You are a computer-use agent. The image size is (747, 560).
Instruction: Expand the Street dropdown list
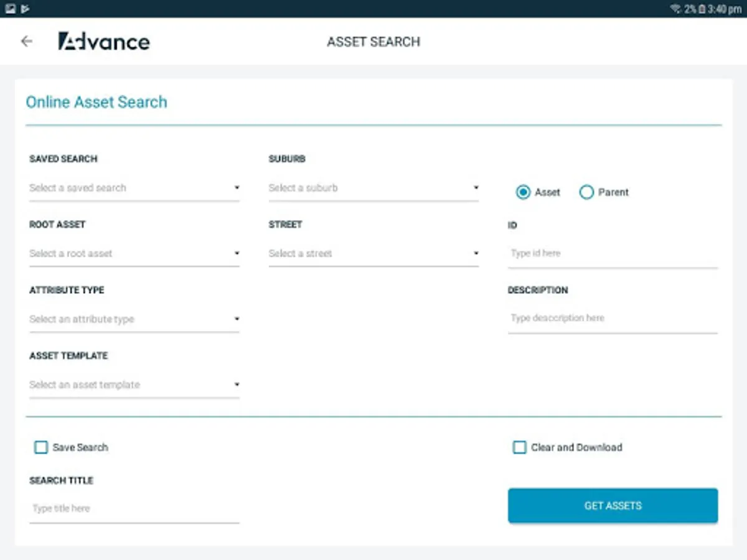[x=374, y=253]
